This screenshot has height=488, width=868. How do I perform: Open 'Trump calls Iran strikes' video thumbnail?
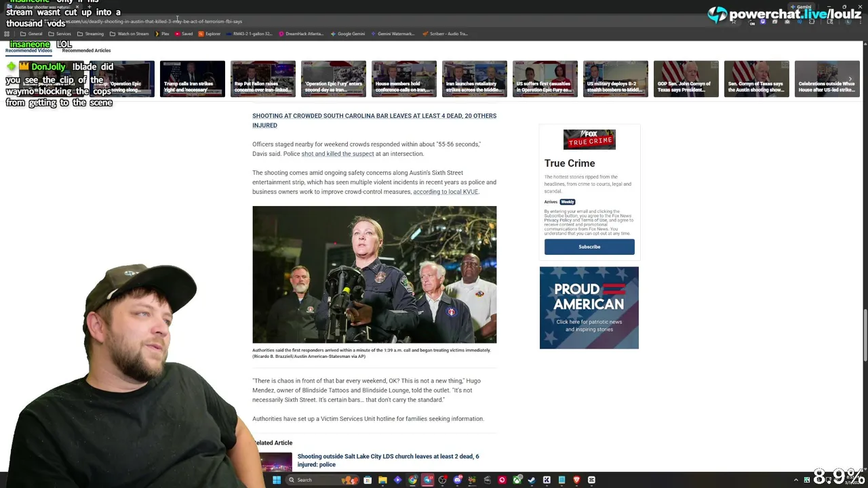[193, 79]
